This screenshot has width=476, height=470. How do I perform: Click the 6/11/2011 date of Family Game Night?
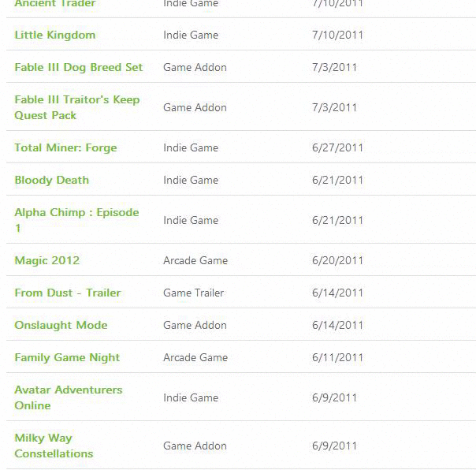(337, 357)
